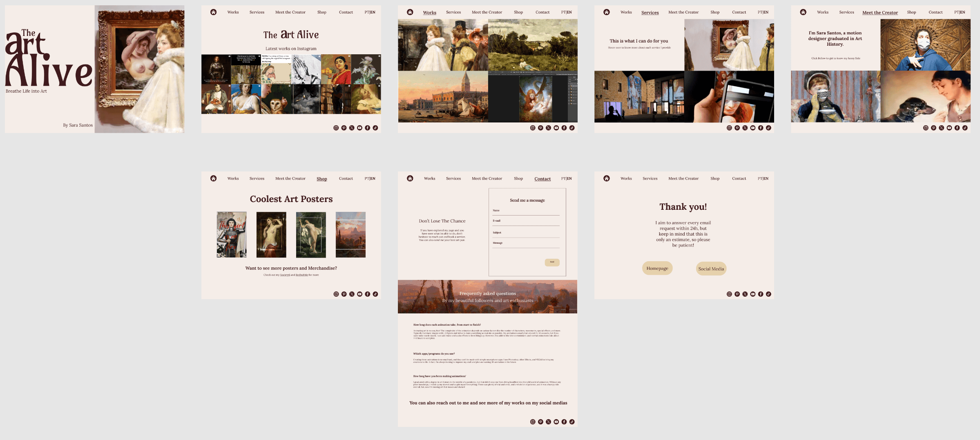
Task: Click the 'Coolest Art Posters' heading
Action: point(291,199)
